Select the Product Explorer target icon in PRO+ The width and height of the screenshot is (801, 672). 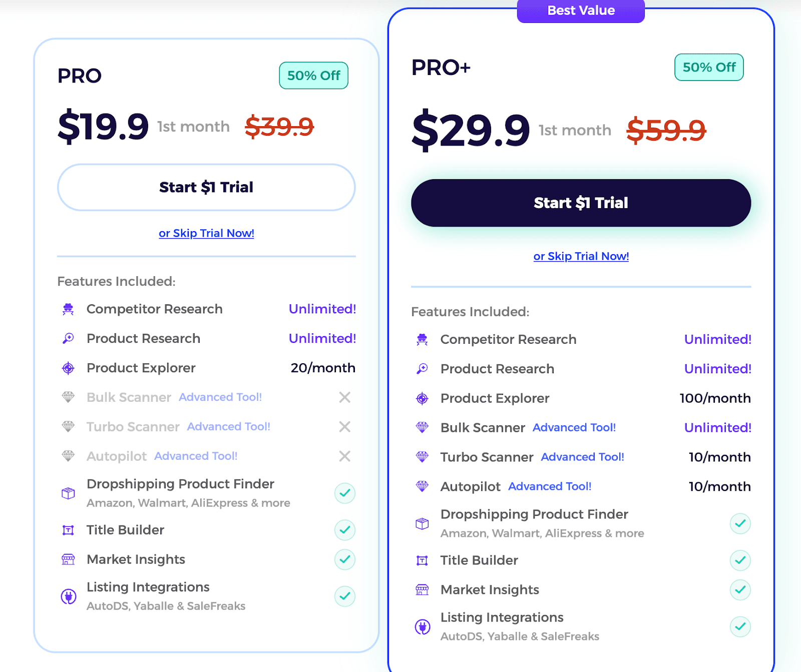(x=423, y=398)
